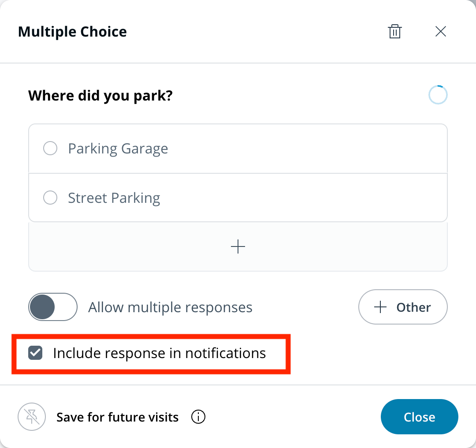Delete the question with the trash icon
Viewport: 476px width, 448px height.
click(x=394, y=32)
